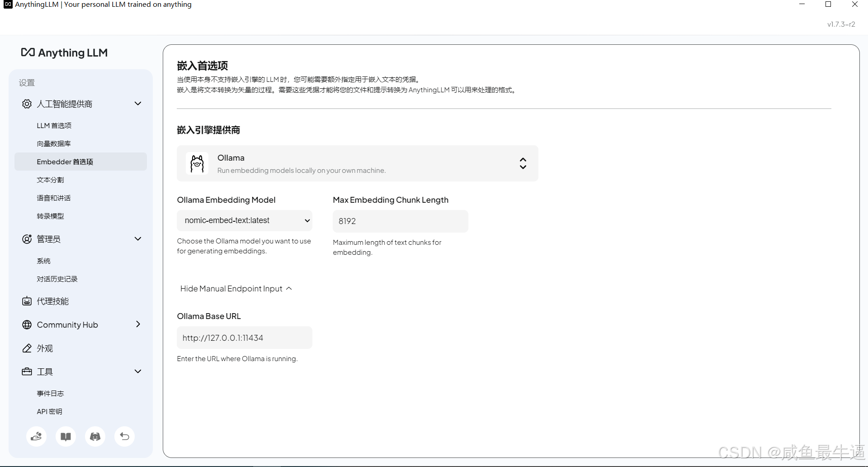
Task: Click "Enter the URL where Ollama is running" text
Action: (237, 358)
